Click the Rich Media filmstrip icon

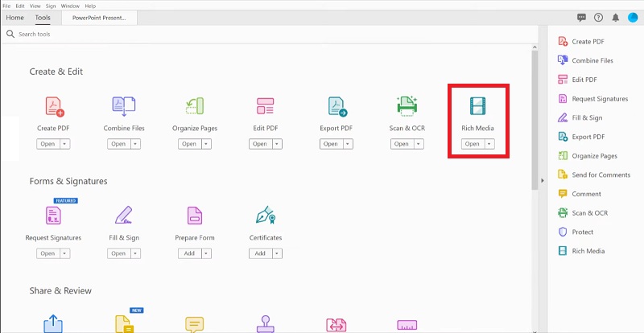tap(477, 106)
